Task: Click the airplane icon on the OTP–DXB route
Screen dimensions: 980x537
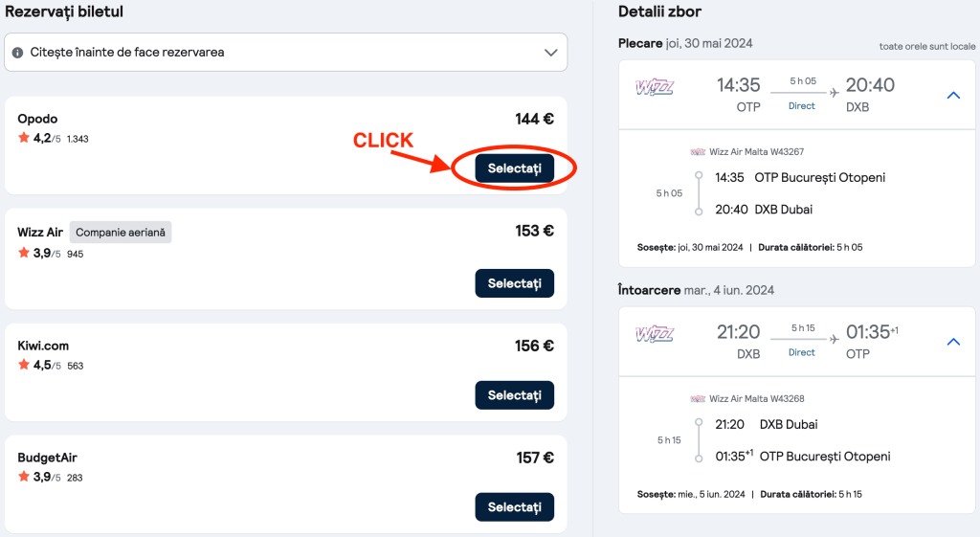Action: (x=834, y=93)
